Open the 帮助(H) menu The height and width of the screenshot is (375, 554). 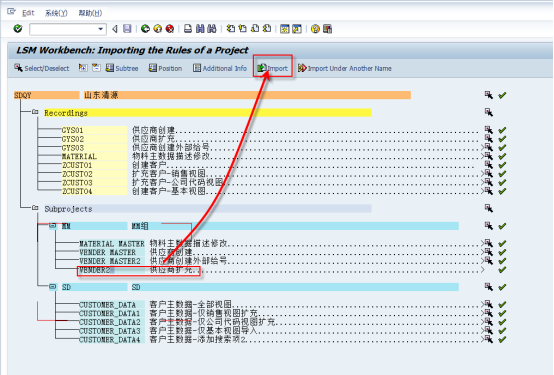tap(90, 13)
